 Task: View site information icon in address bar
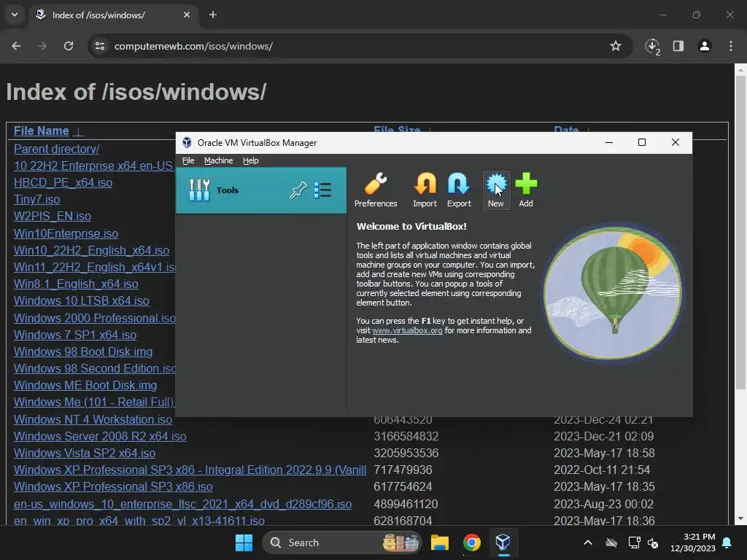[100, 46]
